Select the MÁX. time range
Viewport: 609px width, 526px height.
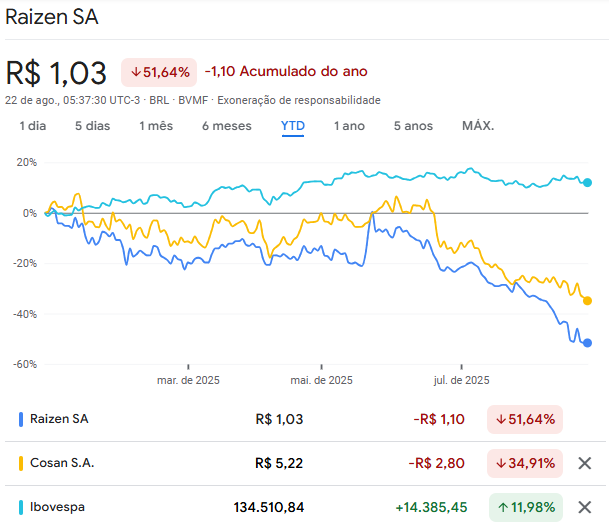click(478, 126)
